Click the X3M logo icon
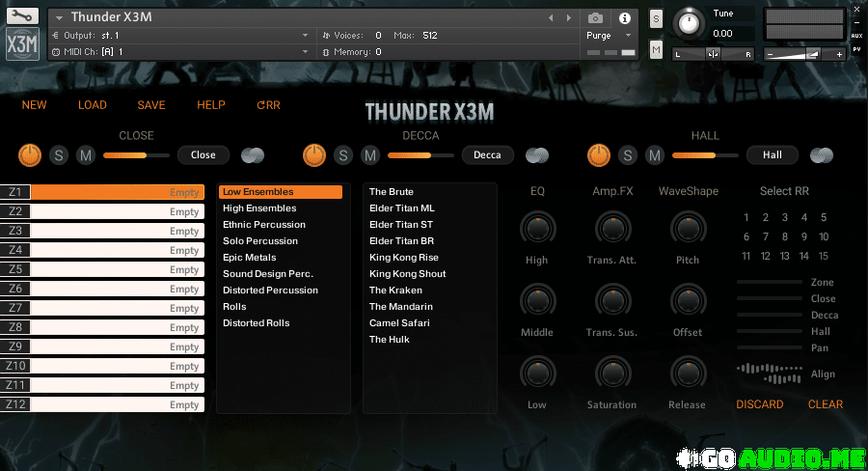 tap(22, 45)
